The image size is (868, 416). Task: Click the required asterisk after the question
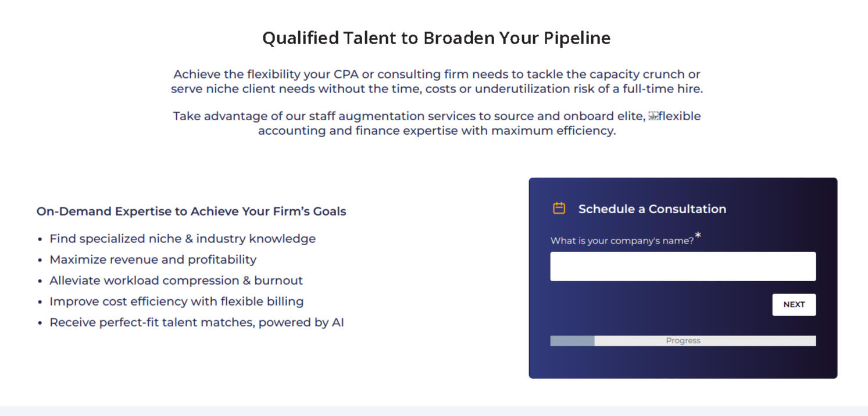pos(698,235)
